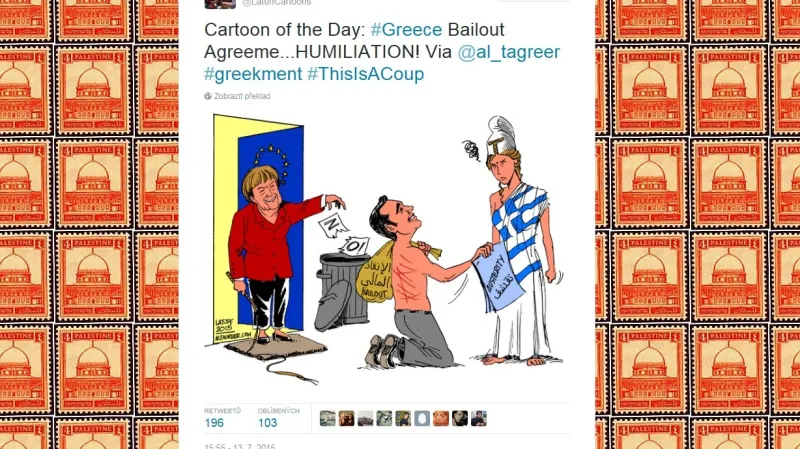800x449 pixels.
Task: Open the orange-toned retweeter avatar
Action: click(441, 418)
